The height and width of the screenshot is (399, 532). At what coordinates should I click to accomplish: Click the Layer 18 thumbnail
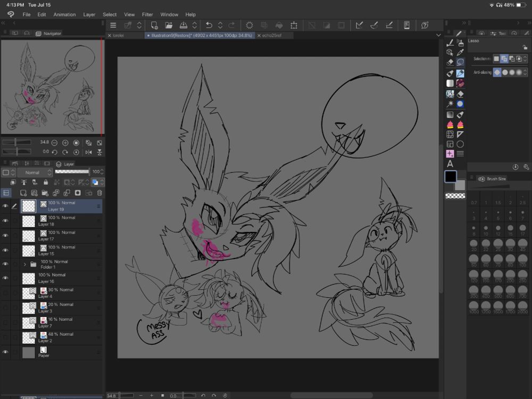29,221
